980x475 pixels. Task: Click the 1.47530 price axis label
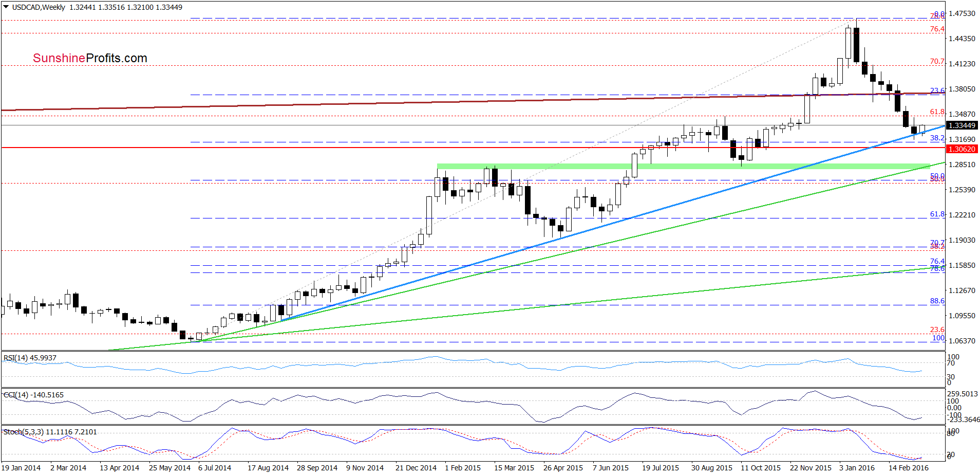click(x=962, y=13)
